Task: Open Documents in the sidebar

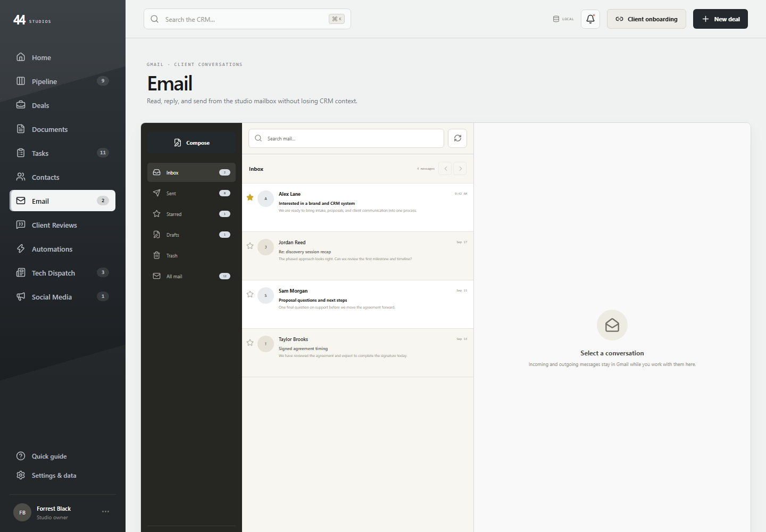Action: 63,129
